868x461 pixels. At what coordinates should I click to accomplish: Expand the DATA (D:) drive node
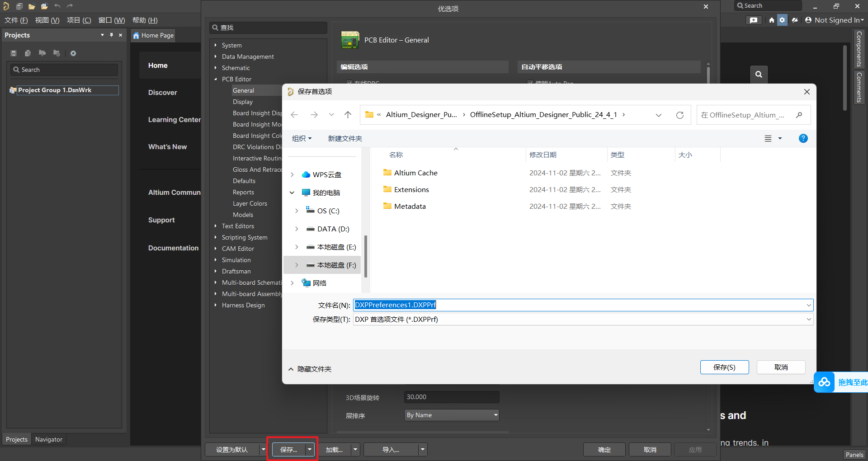pos(297,229)
